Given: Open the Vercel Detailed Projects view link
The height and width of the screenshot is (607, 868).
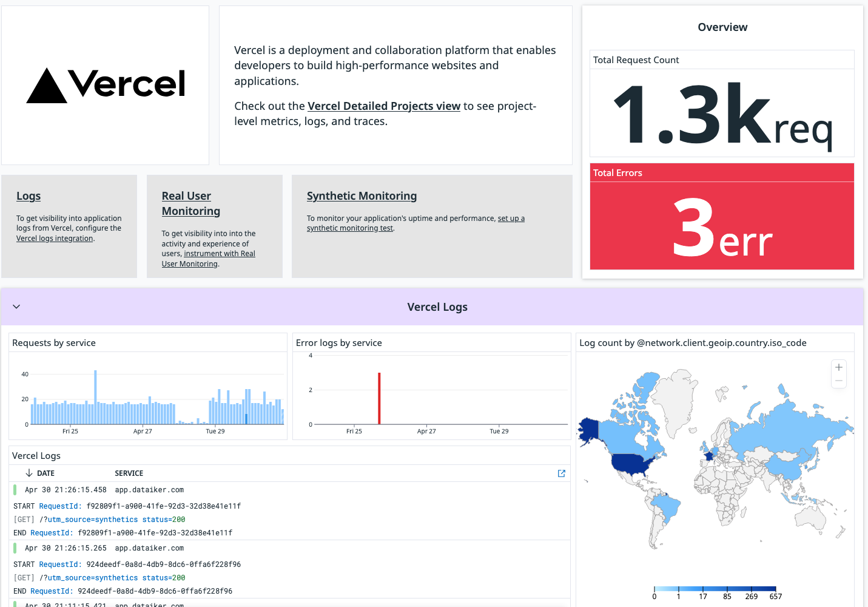Looking at the screenshot, I should (383, 106).
